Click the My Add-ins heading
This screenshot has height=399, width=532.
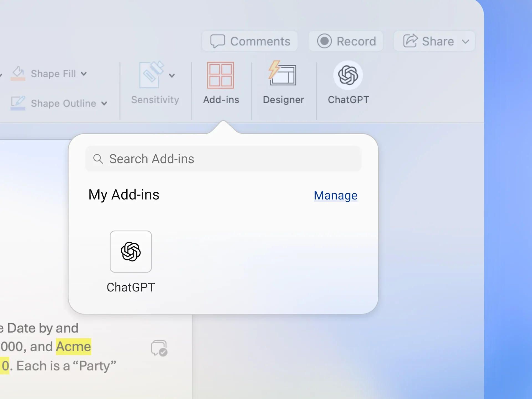coord(124,195)
